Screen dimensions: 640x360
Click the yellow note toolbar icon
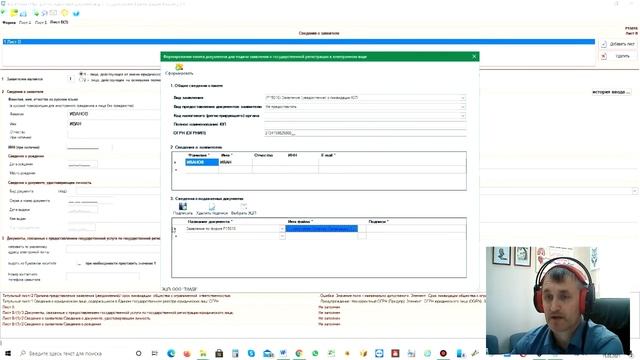[14, 13]
